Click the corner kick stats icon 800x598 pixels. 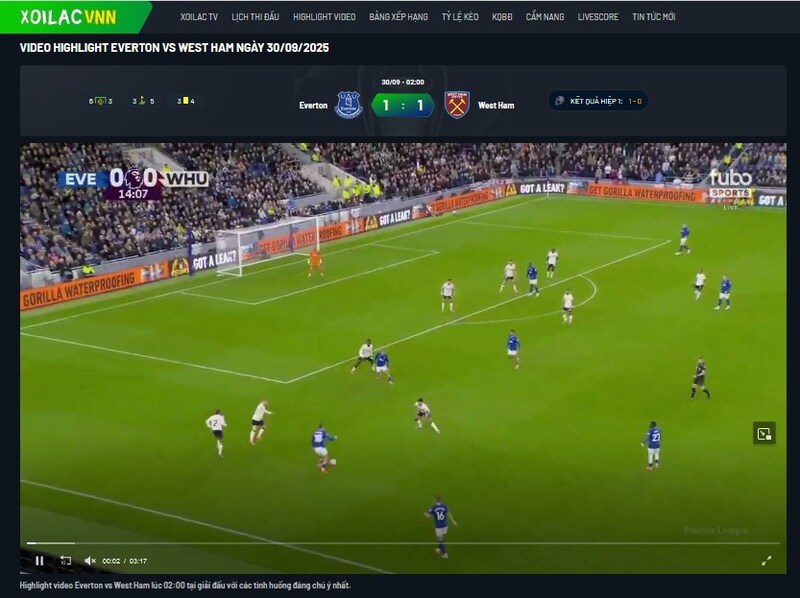point(143,101)
